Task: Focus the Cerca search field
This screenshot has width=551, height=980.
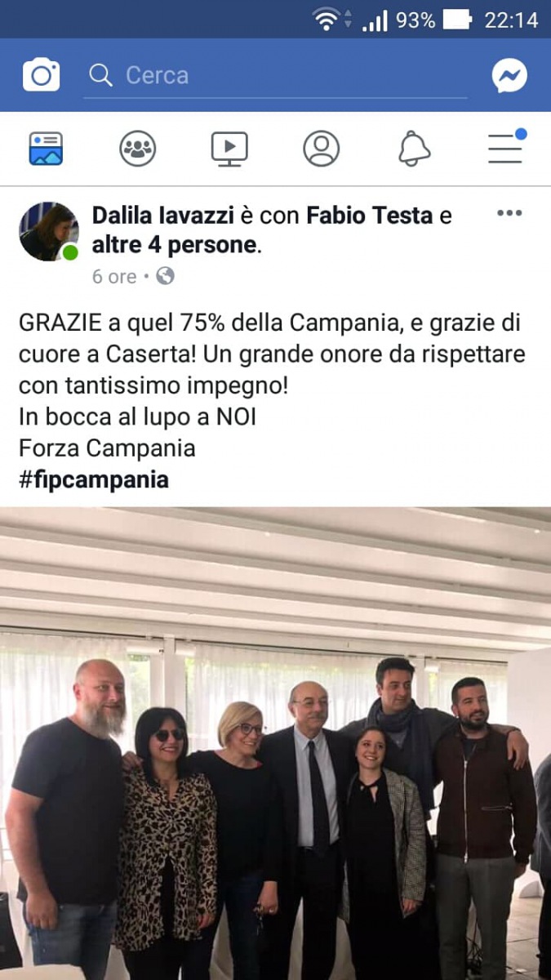Action: [275, 76]
